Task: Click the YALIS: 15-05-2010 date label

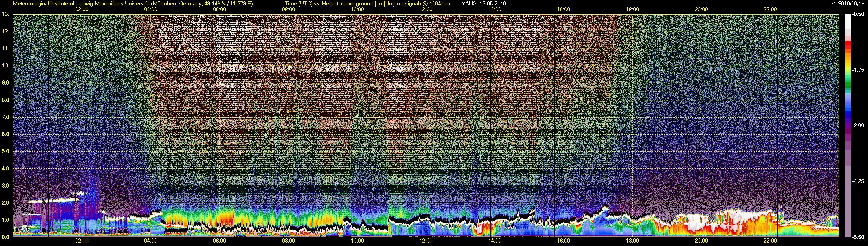Action: pos(483,4)
